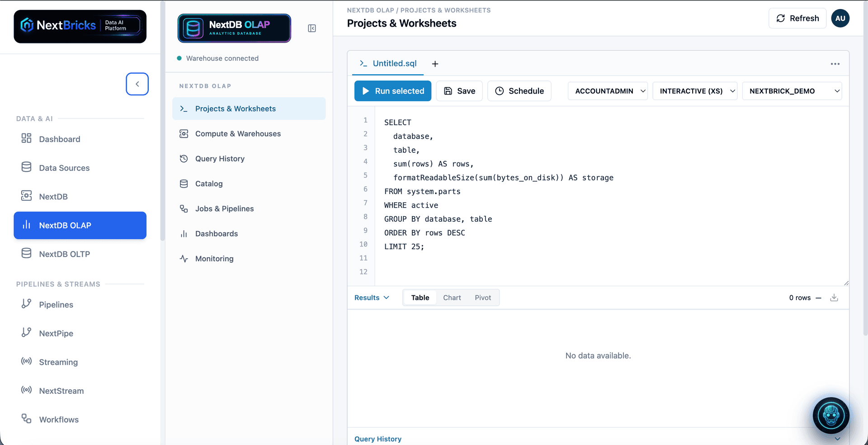868x445 pixels.
Task: Open the AI assistant robot icon
Action: click(831, 416)
